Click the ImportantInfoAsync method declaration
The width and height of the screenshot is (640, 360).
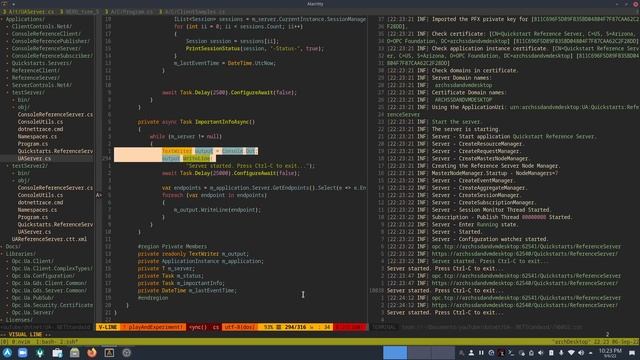coord(196,122)
